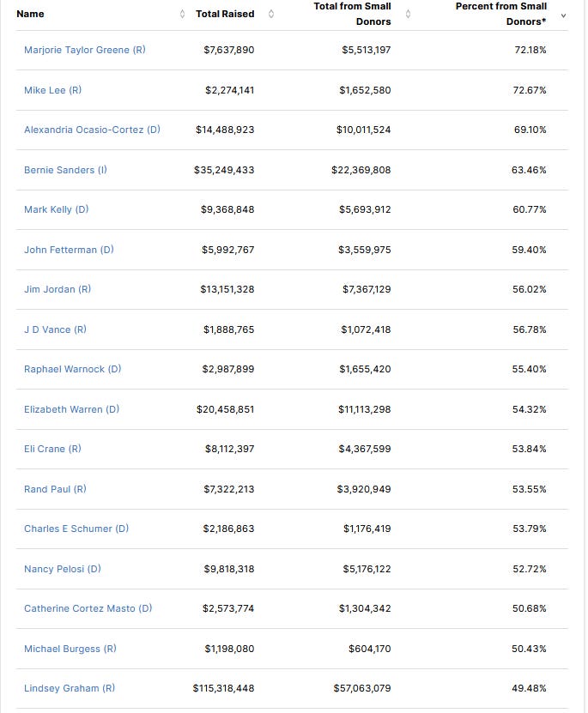Select small donor total $3,920,949
The image size is (588, 713).
click(364, 489)
